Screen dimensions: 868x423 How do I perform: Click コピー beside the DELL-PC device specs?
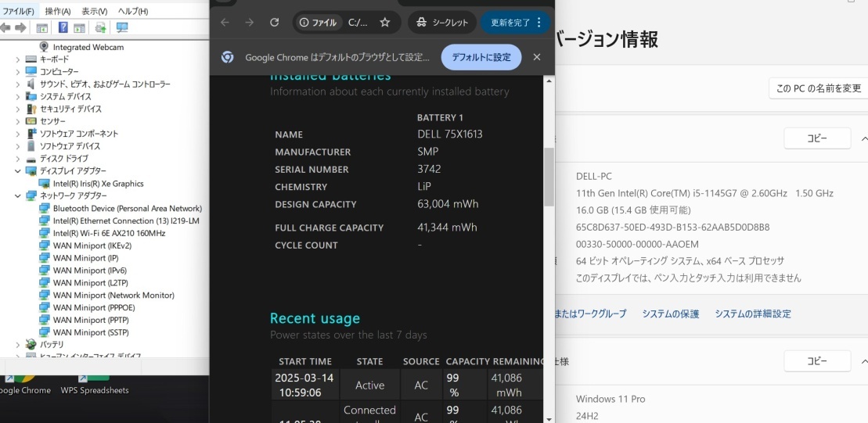tap(817, 138)
